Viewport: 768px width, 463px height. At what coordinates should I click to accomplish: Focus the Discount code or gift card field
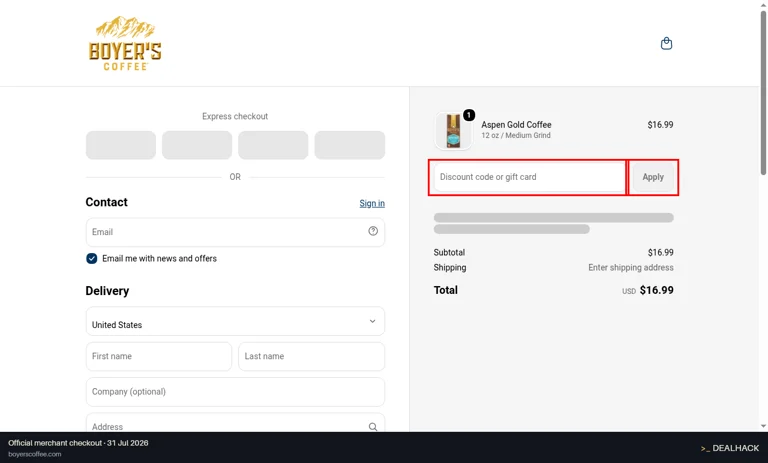(529, 177)
